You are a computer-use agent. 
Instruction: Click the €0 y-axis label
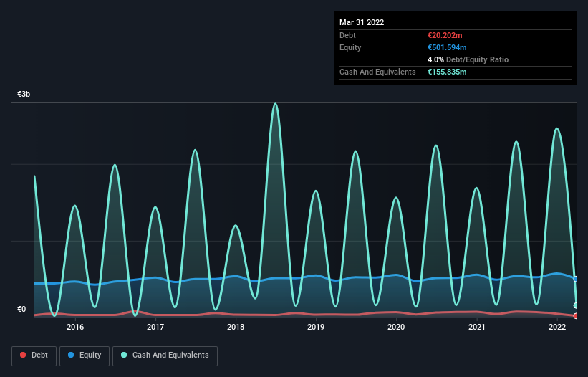click(x=21, y=310)
